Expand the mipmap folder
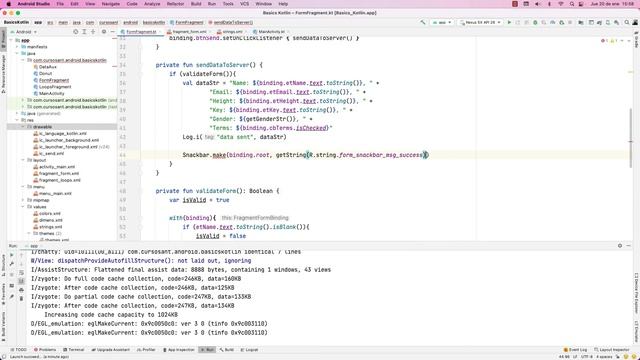 [23, 200]
